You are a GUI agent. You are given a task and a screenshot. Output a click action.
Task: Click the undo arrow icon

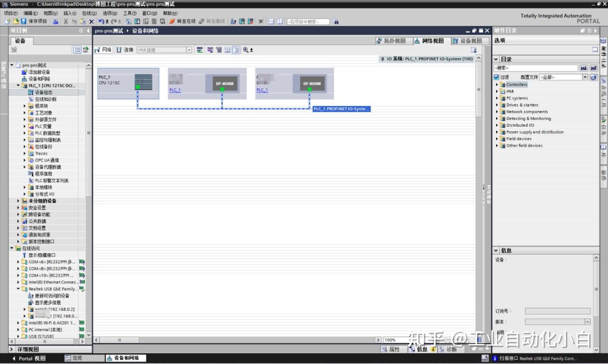click(x=101, y=22)
